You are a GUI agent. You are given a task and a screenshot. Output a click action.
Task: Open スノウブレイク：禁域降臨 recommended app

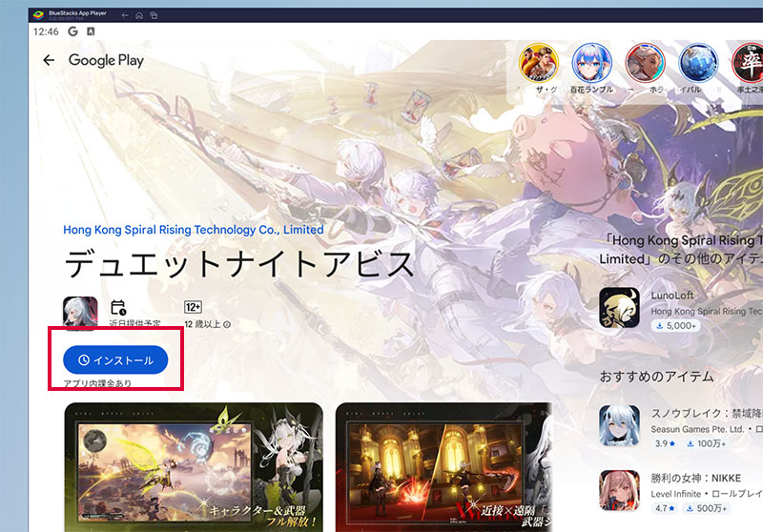619,424
